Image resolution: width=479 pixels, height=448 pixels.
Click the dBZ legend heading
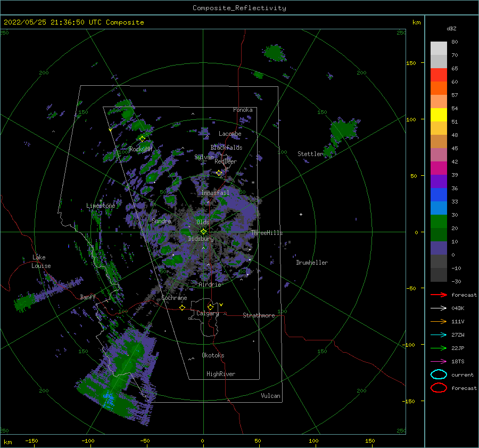[x=451, y=29]
